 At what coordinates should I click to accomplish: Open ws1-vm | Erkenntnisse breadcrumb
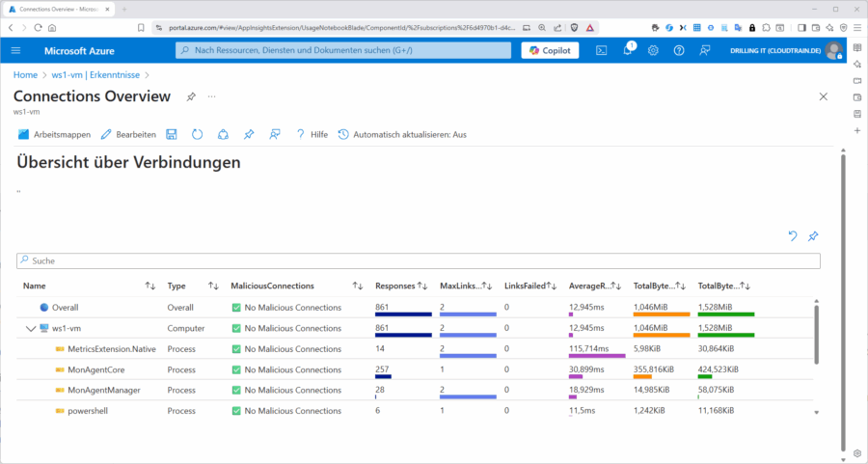(x=95, y=74)
